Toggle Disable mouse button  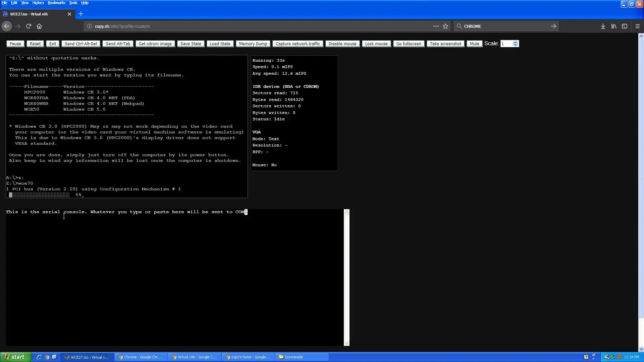(342, 44)
